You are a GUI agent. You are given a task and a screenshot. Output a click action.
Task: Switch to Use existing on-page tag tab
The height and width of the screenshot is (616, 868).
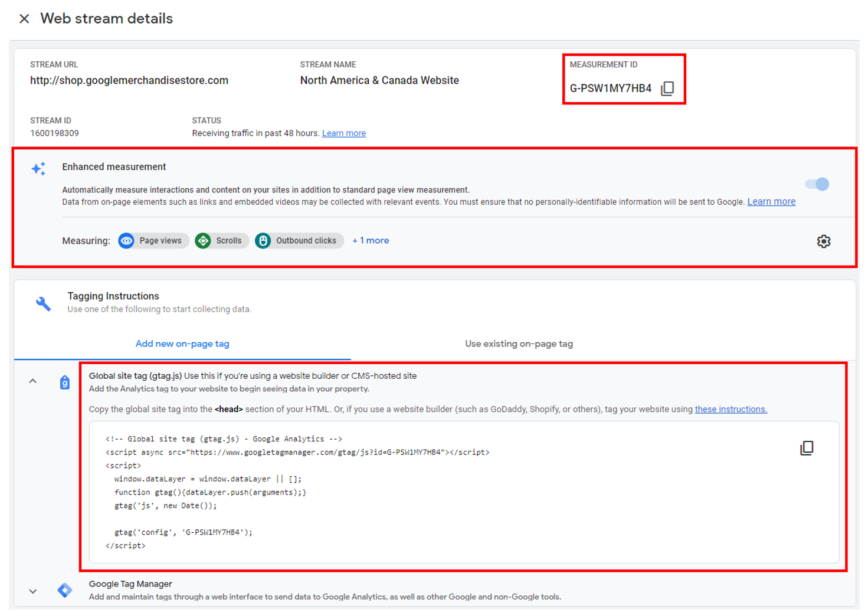[x=519, y=344]
